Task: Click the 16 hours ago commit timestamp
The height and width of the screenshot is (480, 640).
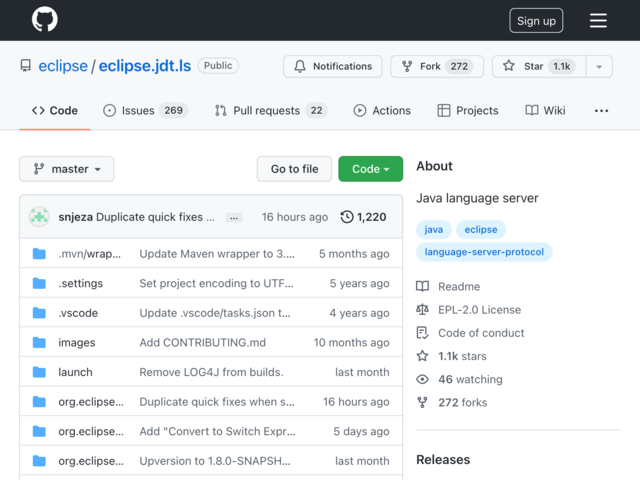Action: tap(295, 217)
